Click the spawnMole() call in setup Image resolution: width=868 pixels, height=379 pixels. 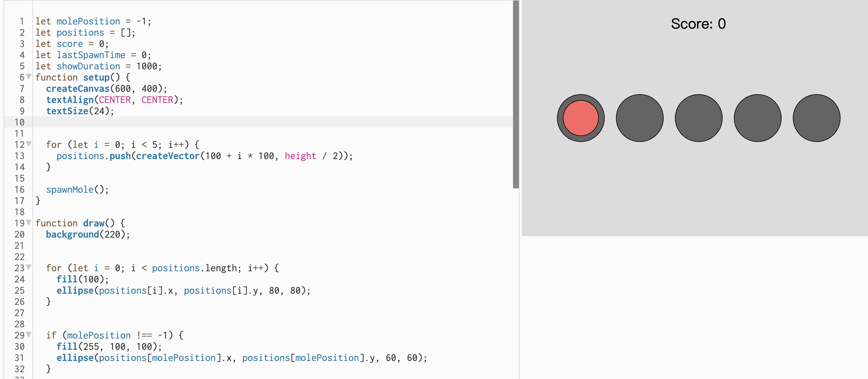tap(77, 189)
